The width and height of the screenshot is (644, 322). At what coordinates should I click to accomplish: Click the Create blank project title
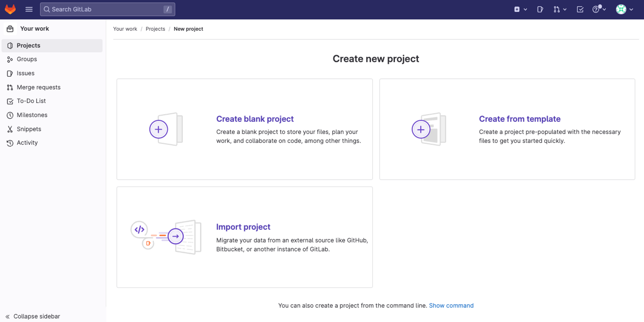coord(255,119)
